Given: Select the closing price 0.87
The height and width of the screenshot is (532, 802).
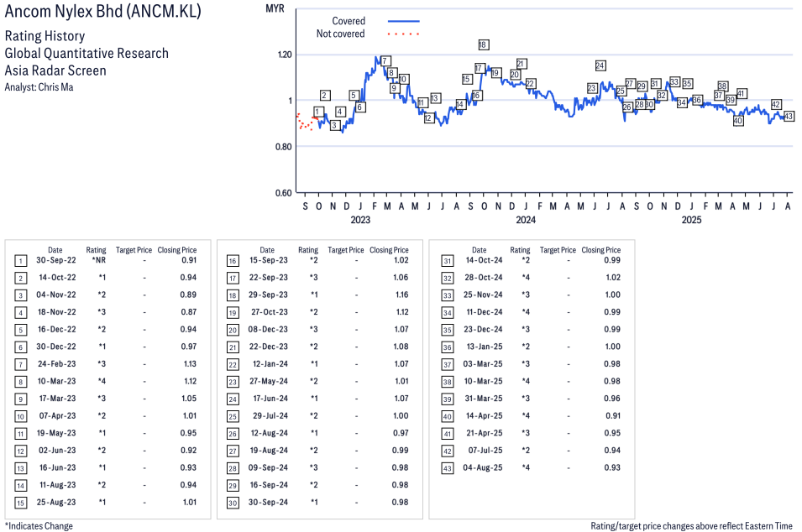Looking at the screenshot, I should [189, 312].
